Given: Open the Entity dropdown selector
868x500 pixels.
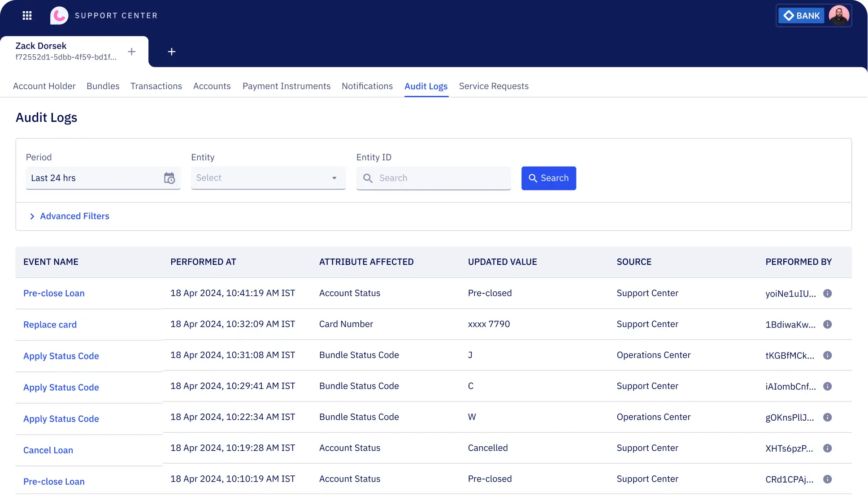Looking at the screenshot, I should pos(268,177).
